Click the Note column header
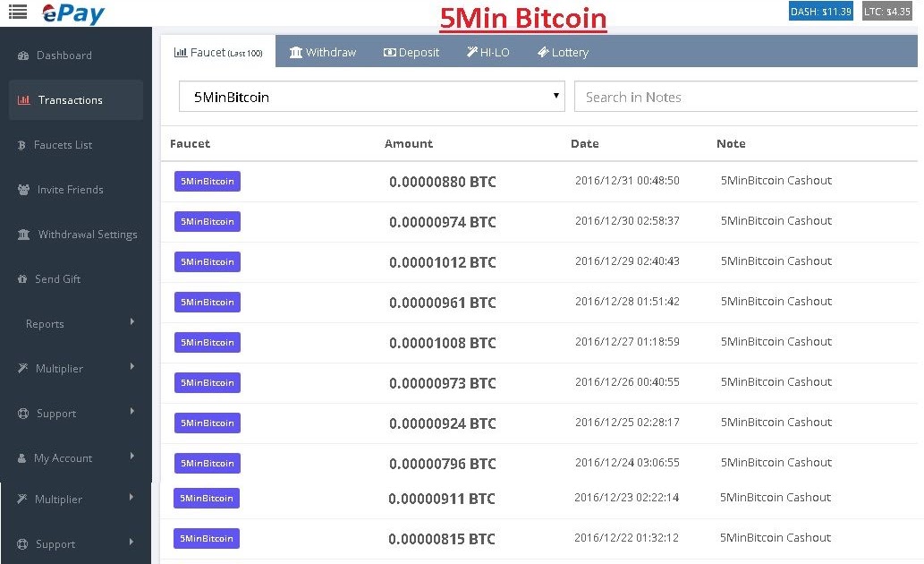924x564 pixels. (731, 143)
